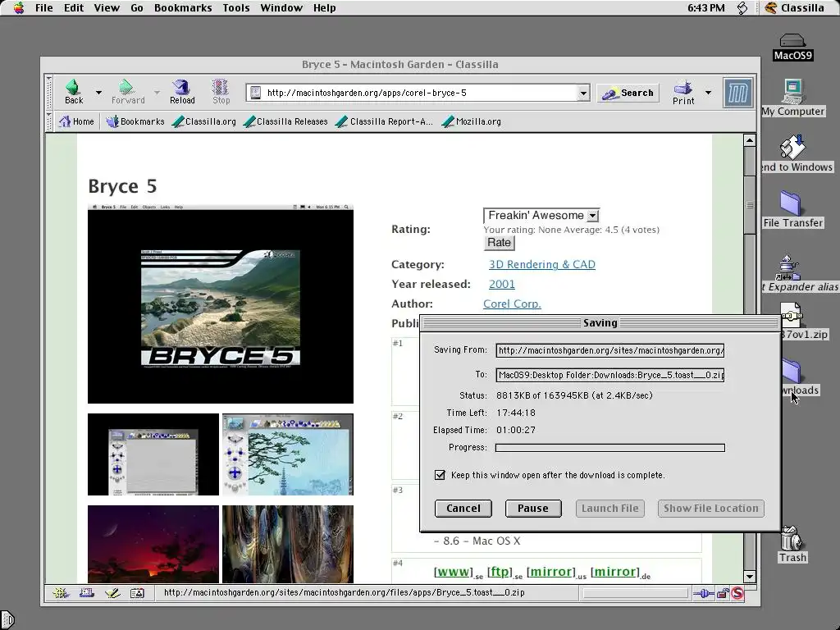Open the Tools menu
The width and height of the screenshot is (840, 630).
point(236,8)
